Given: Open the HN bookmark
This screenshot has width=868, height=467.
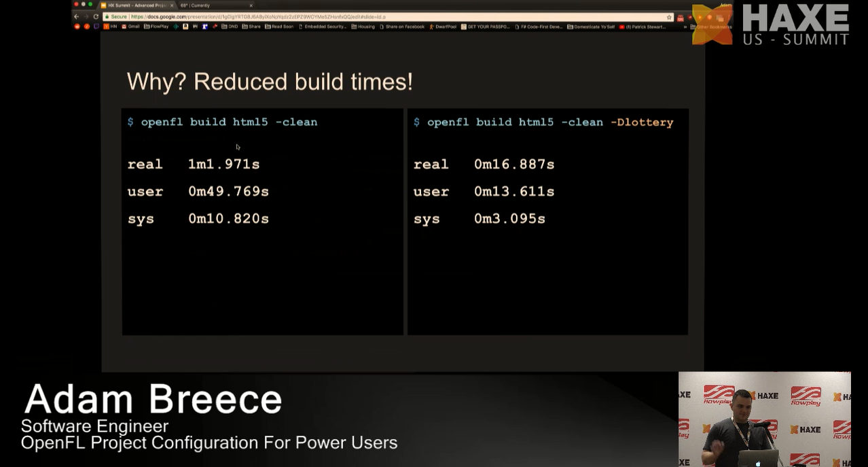Looking at the screenshot, I should point(110,27).
